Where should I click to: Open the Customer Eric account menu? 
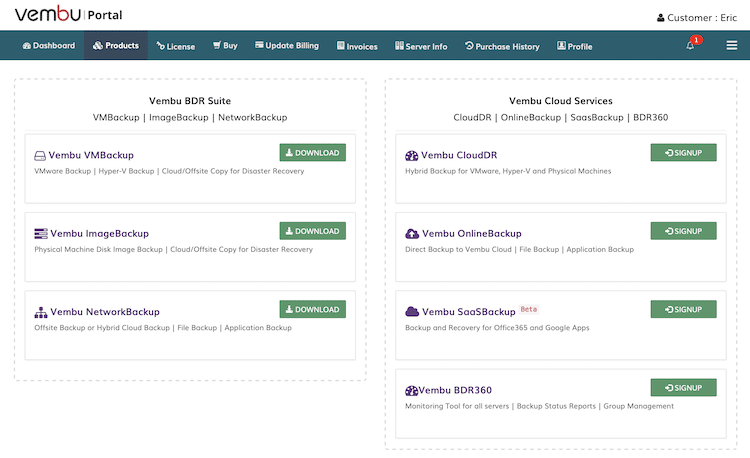tap(695, 17)
